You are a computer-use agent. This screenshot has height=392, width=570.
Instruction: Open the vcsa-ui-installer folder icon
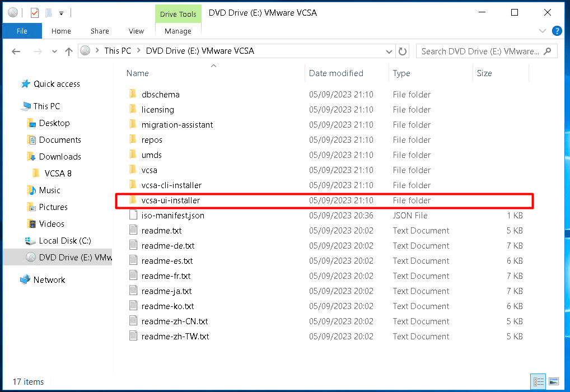point(133,200)
